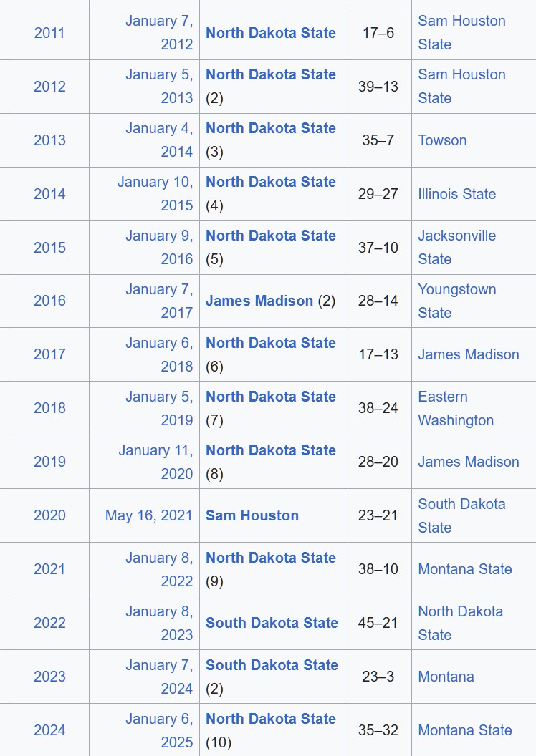Open the 2011 season link
Viewport: 536px width, 756px height.
coord(49,33)
